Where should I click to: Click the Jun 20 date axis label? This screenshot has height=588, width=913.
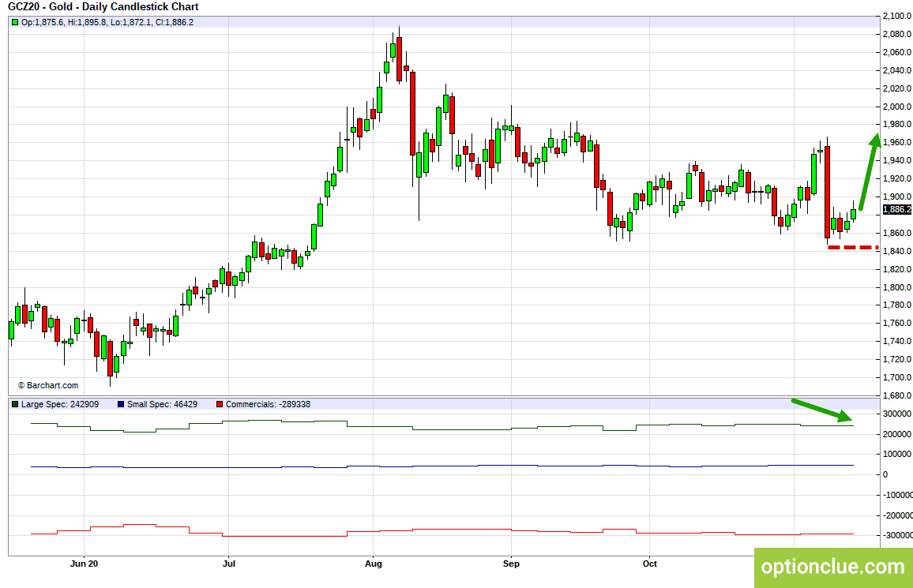[84, 564]
